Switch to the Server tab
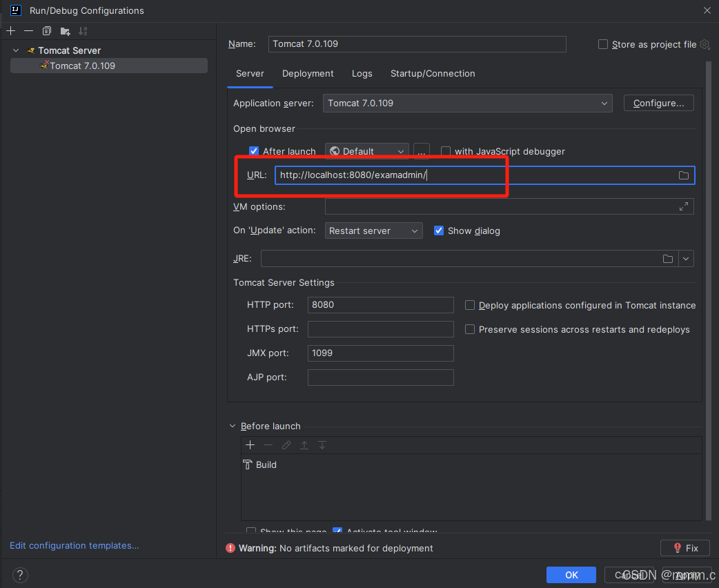This screenshot has height=588, width=719. (250, 73)
